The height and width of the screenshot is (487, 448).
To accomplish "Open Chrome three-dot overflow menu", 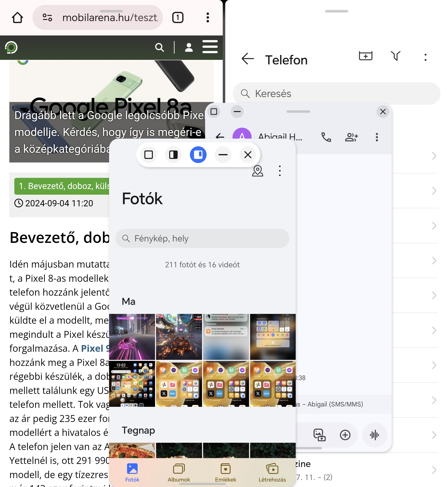I will (x=208, y=17).
